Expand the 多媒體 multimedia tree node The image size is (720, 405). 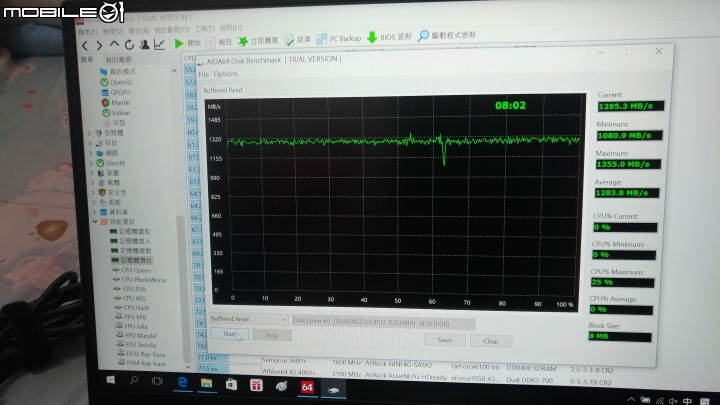point(90,133)
